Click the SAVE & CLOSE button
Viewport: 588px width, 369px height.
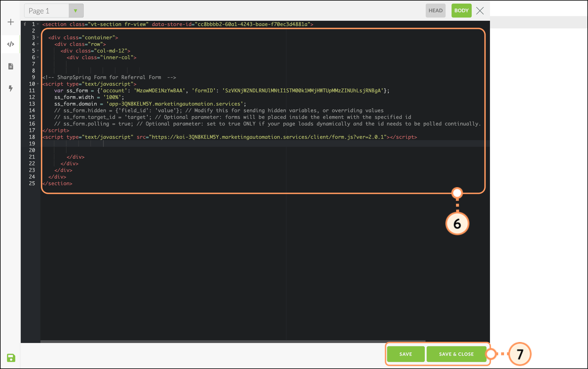click(x=456, y=354)
